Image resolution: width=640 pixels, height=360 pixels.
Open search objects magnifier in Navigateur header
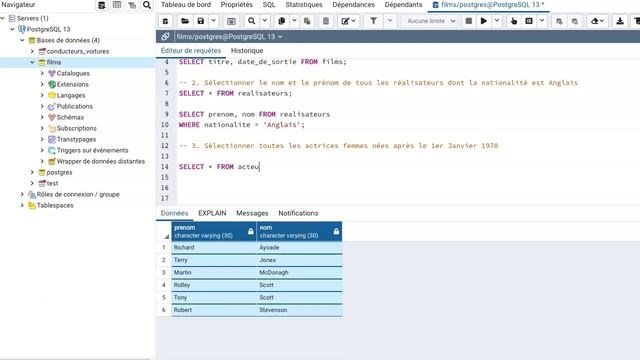pyautogui.click(x=147, y=5)
